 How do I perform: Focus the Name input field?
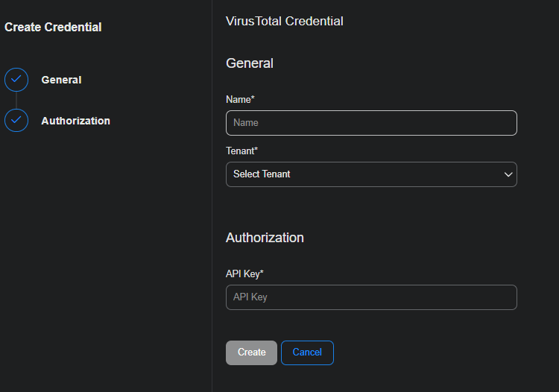[370, 123]
